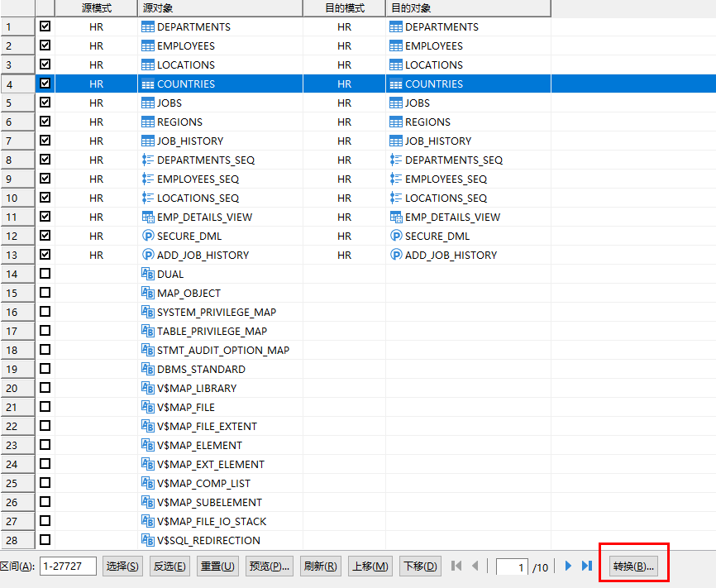Open 预览(P)... preview
The width and height of the screenshot is (716, 588).
point(270,566)
